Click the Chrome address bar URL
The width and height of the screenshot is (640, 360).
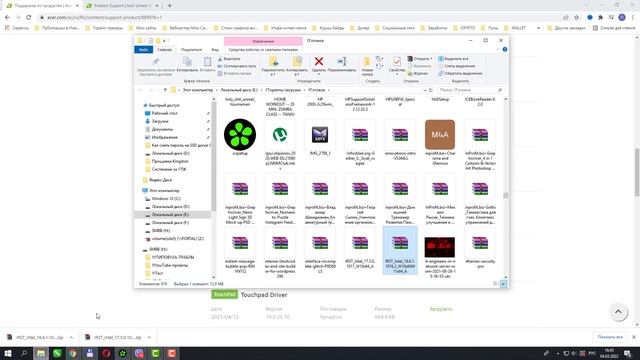click(104, 18)
